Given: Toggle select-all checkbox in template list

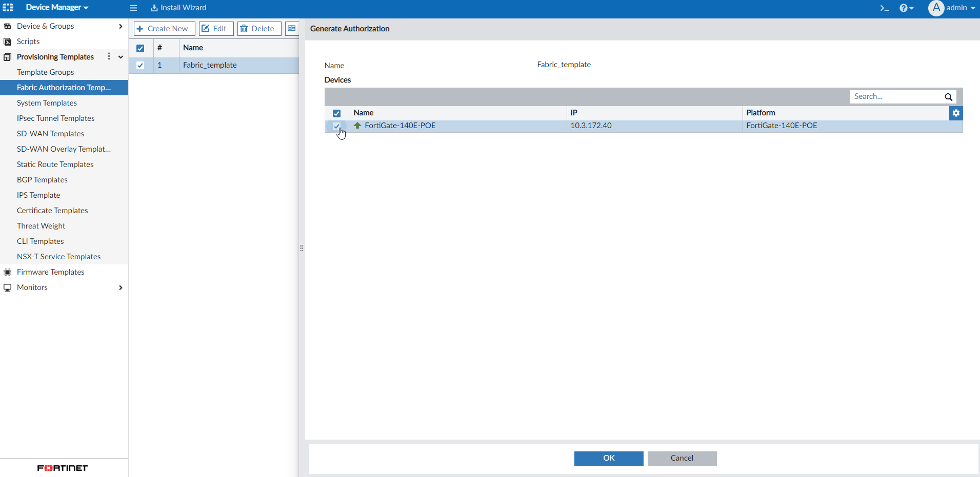Looking at the screenshot, I should (x=140, y=48).
